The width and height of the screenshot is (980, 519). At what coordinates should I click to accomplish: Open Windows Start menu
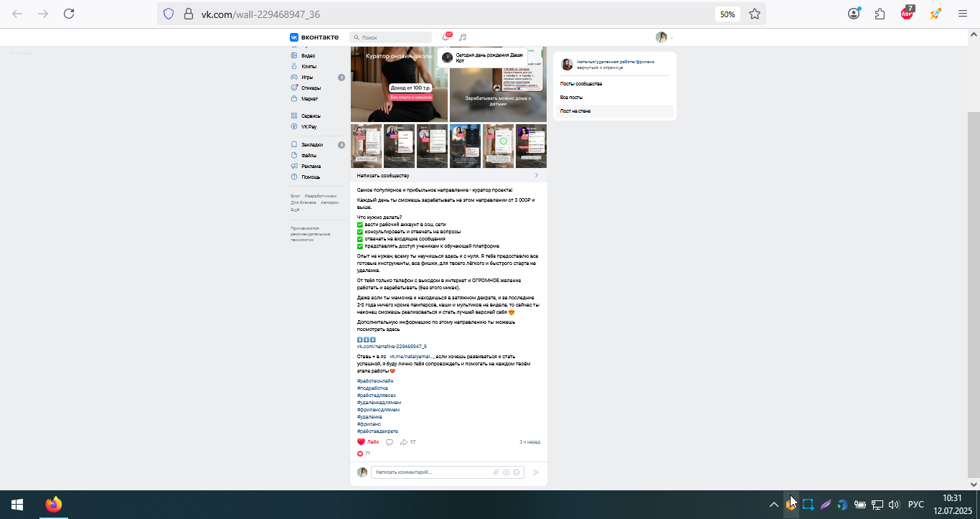17,505
